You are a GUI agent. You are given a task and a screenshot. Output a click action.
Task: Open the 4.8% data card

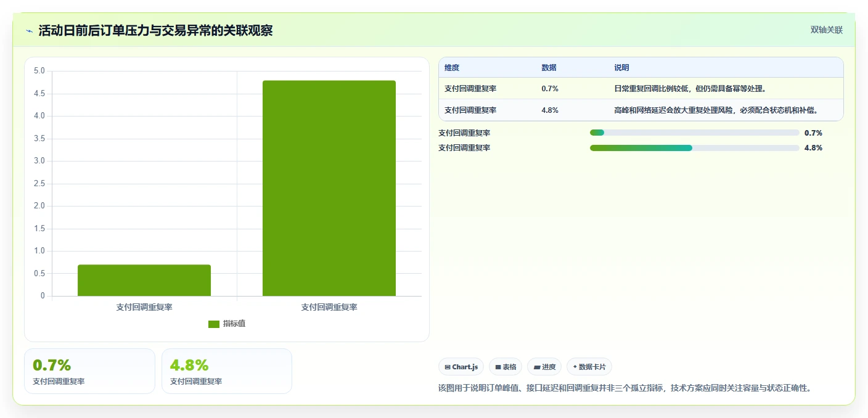227,371
